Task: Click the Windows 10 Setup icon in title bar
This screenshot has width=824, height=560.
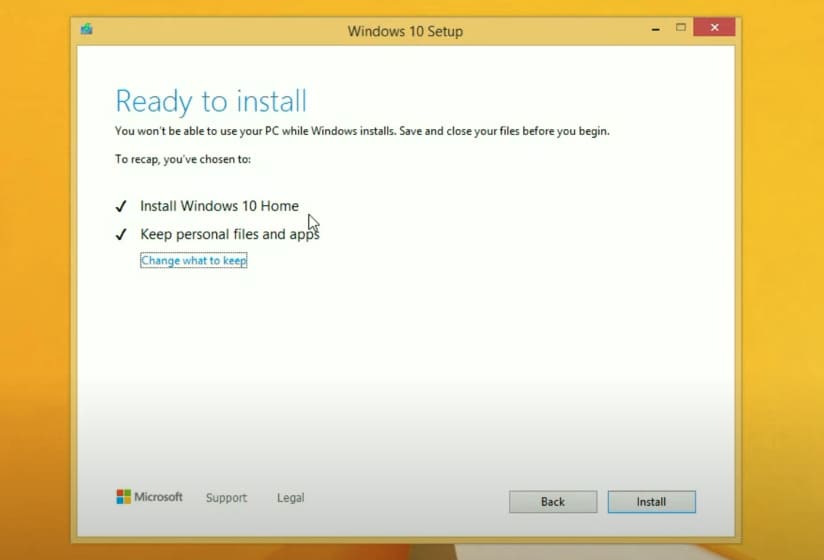Action: [87, 30]
